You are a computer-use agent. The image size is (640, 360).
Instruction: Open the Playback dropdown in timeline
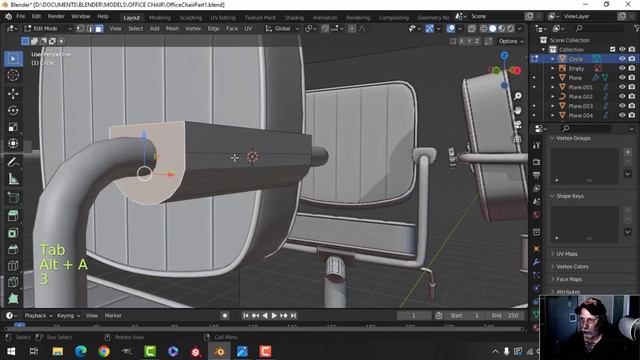[38, 316]
